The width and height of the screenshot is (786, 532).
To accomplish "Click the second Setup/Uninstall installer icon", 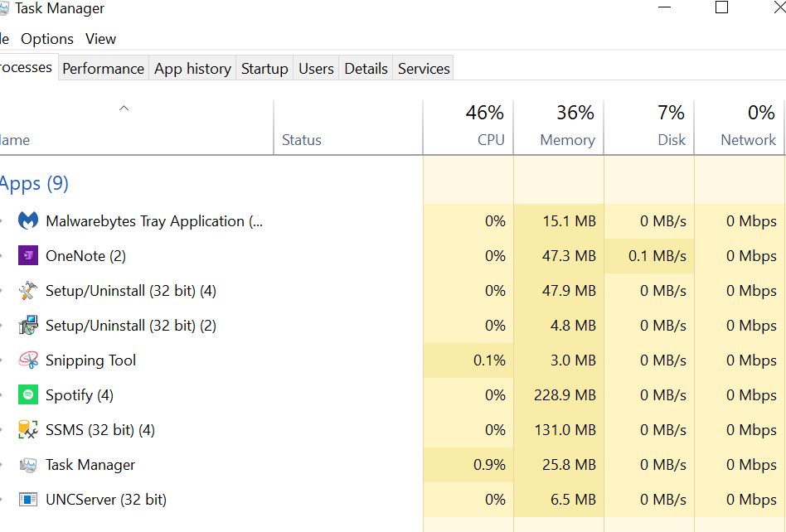I will tap(28, 326).
